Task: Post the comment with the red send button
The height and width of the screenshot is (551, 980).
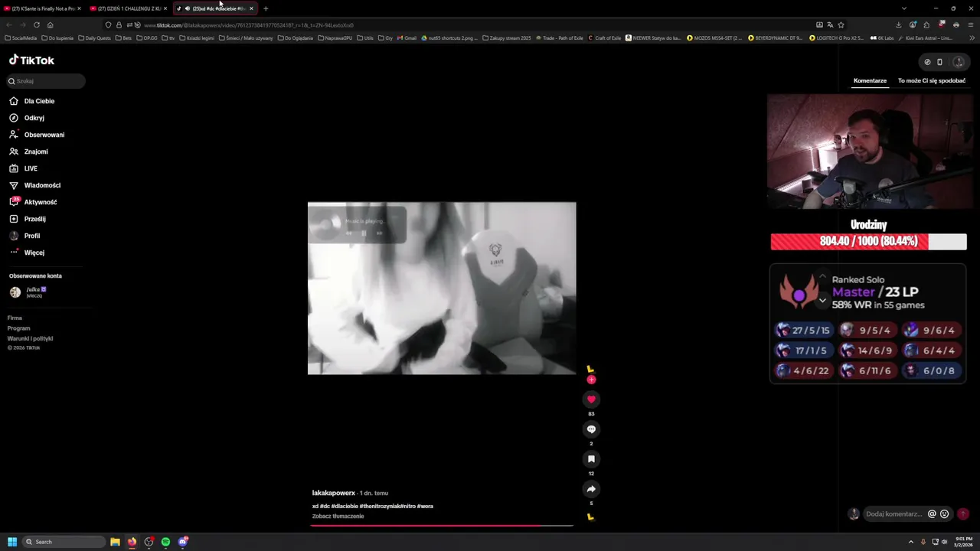Action: click(x=963, y=514)
